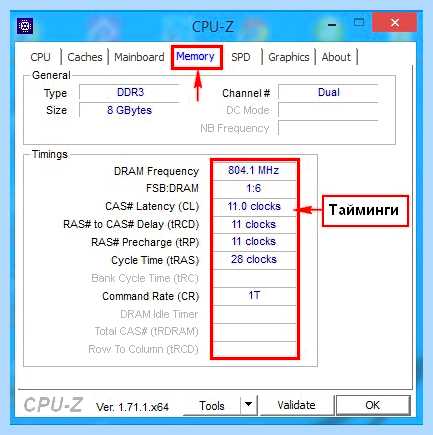Click the CAS# Latency (CL) label
The width and height of the screenshot is (433, 435).
152,206
